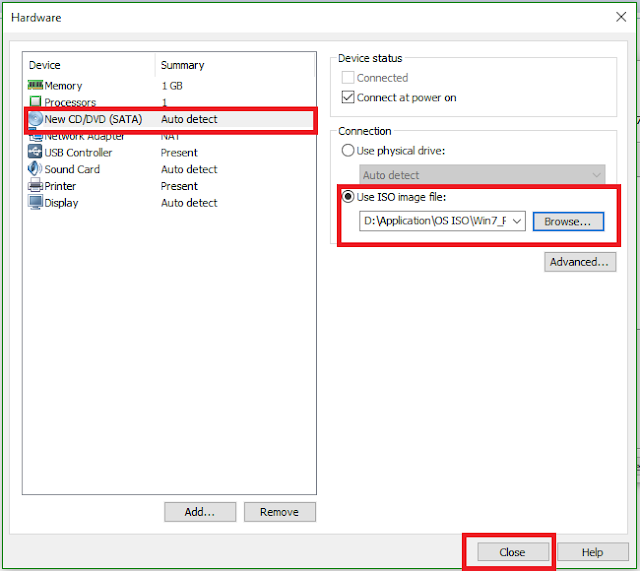The image size is (640, 571).
Task: Click the Close button at the bottom
Action: point(512,552)
